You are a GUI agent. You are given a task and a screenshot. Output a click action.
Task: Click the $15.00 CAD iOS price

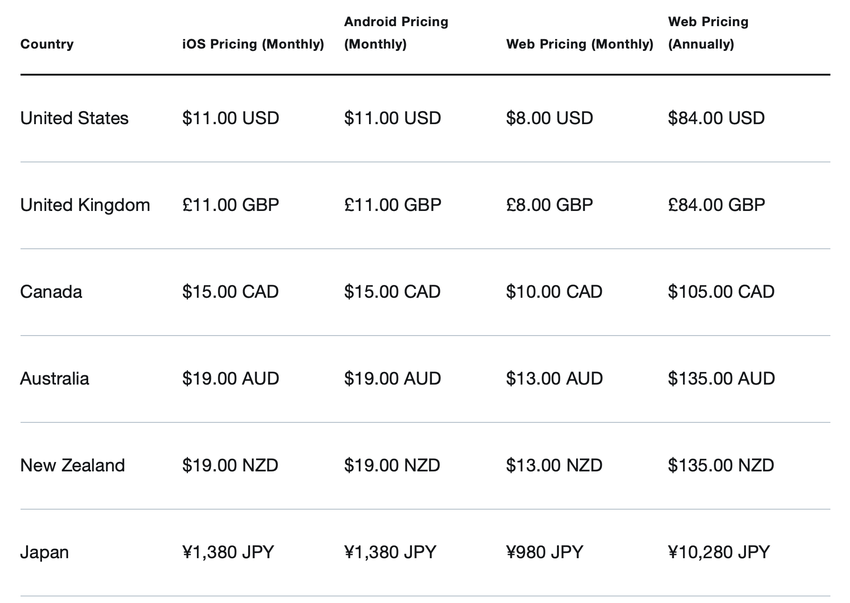coord(230,292)
